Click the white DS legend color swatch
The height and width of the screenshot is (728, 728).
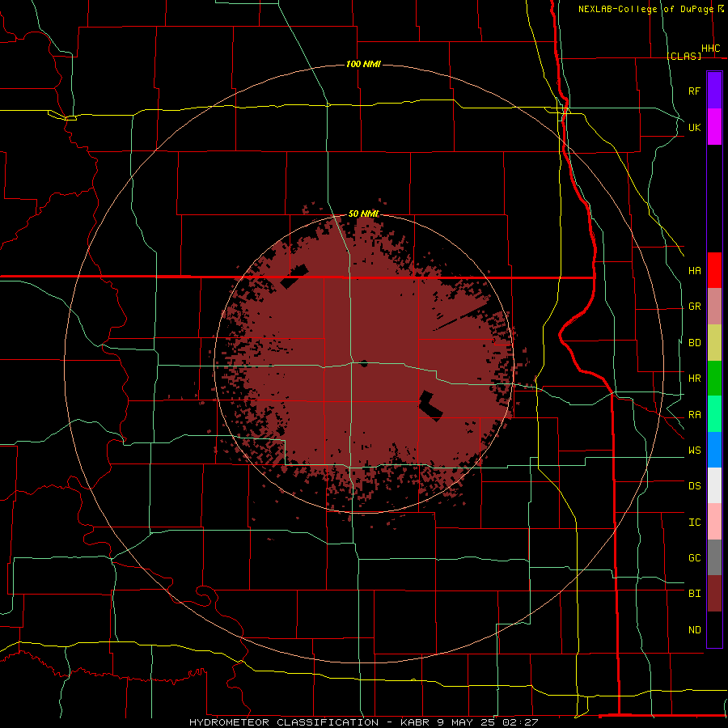click(714, 485)
